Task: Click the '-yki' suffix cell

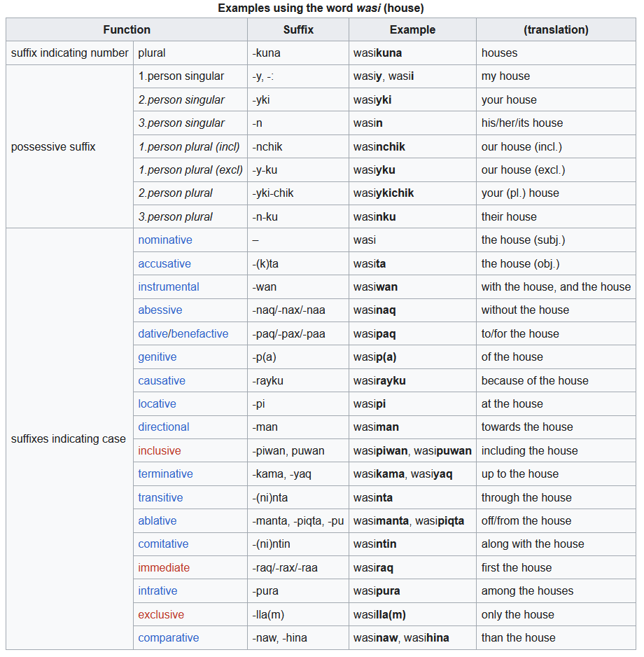Action: [298, 99]
